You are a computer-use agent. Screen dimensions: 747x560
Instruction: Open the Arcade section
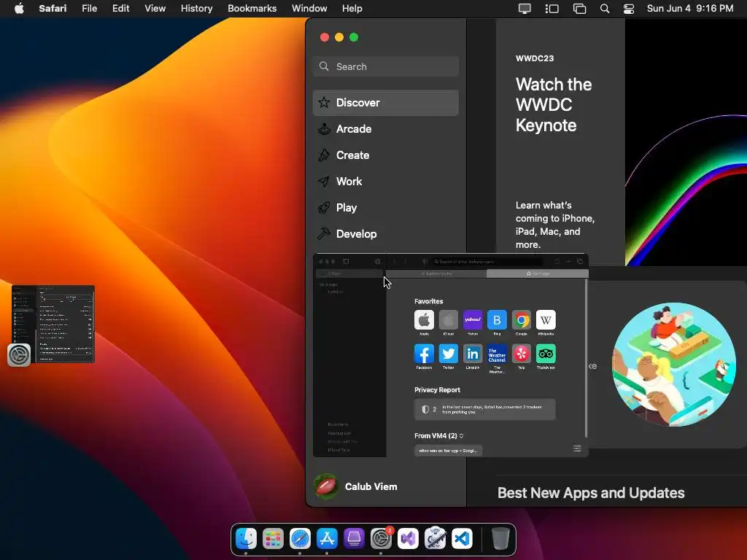[x=385, y=128]
